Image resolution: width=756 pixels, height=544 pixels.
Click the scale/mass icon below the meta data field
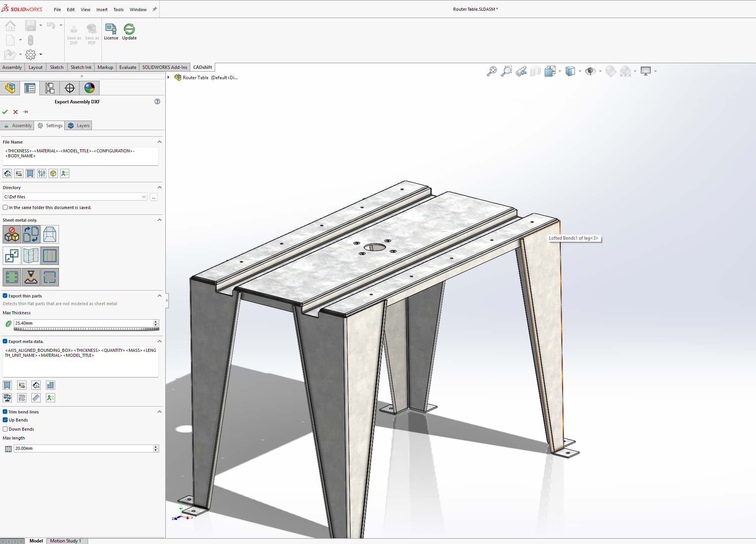7,397
